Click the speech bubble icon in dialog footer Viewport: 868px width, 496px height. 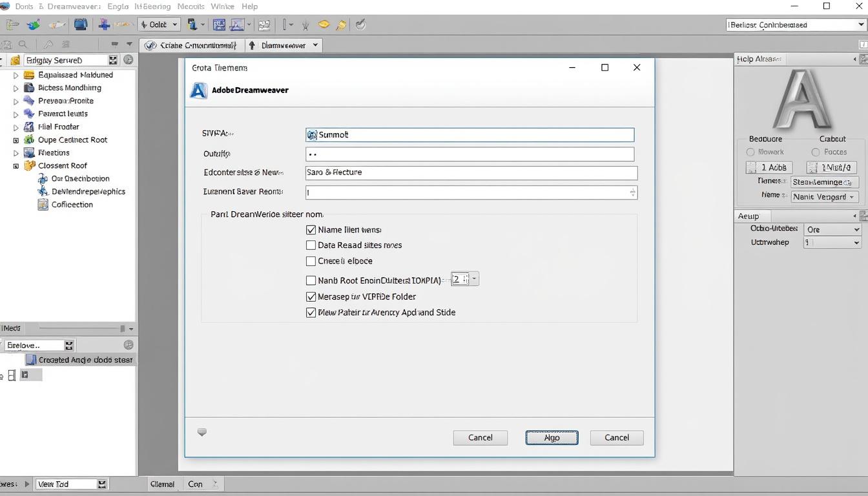click(x=202, y=433)
